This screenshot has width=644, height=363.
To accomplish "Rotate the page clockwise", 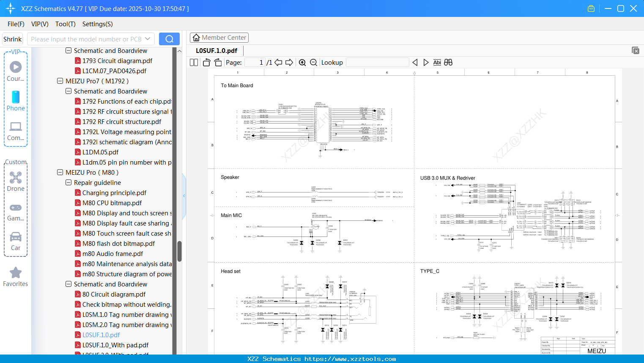I will pyautogui.click(x=218, y=63).
